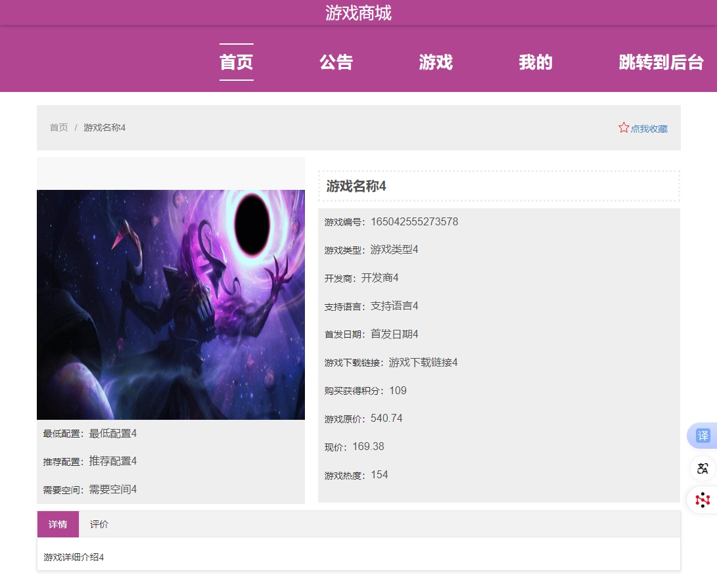Open the blue 译 translate floating icon
The image size is (717, 588).
pos(702,436)
